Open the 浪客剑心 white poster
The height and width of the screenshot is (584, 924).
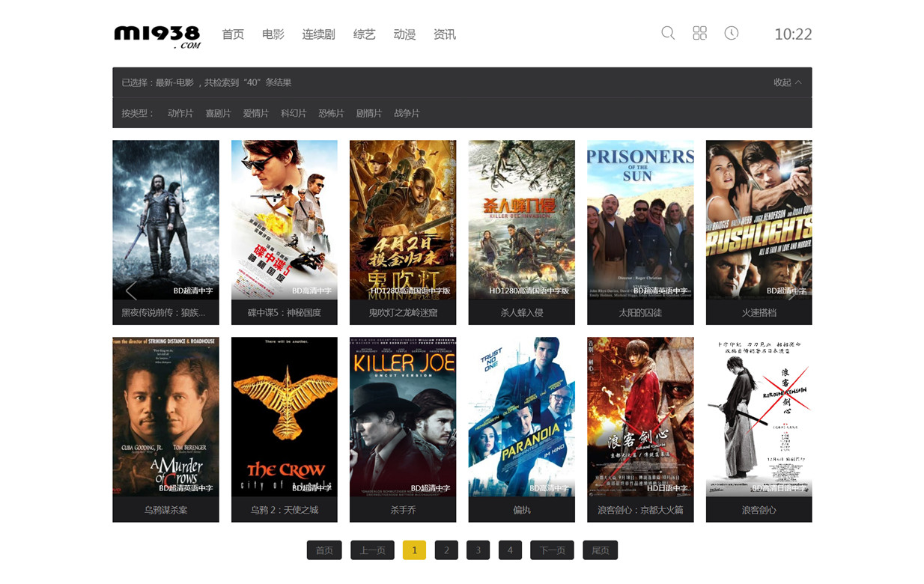tap(759, 417)
